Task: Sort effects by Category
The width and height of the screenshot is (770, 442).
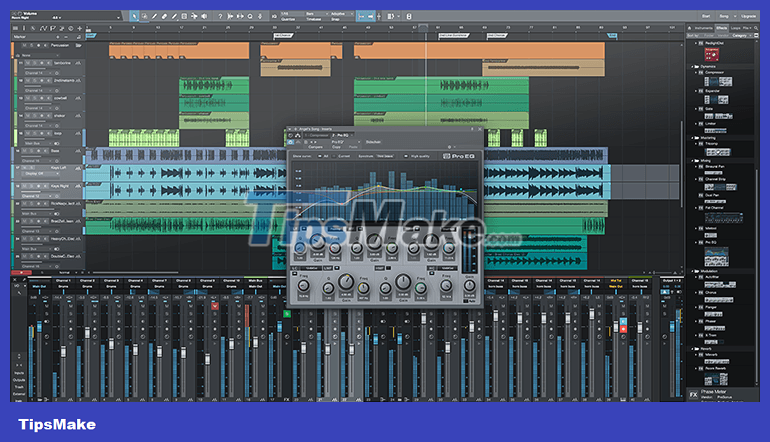Action: [740, 35]
